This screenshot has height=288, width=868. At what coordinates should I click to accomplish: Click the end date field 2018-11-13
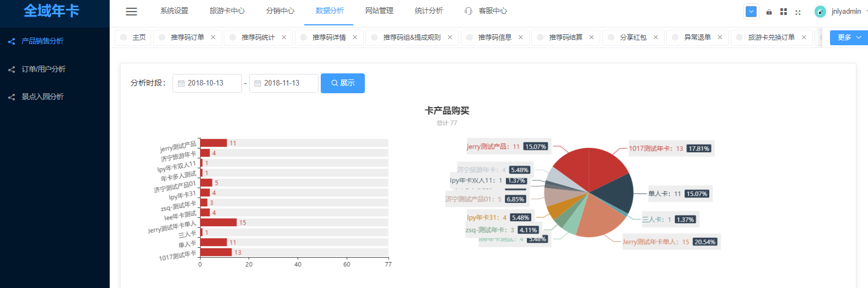pos(284,83)
